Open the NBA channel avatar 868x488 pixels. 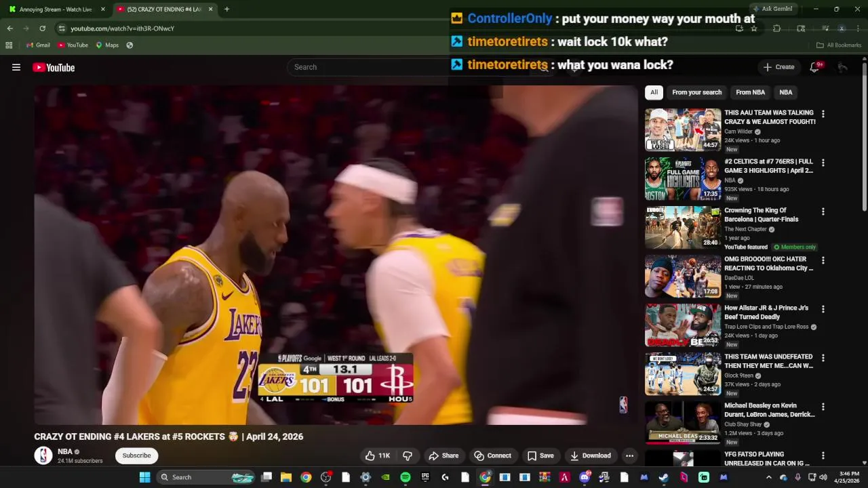43,455
